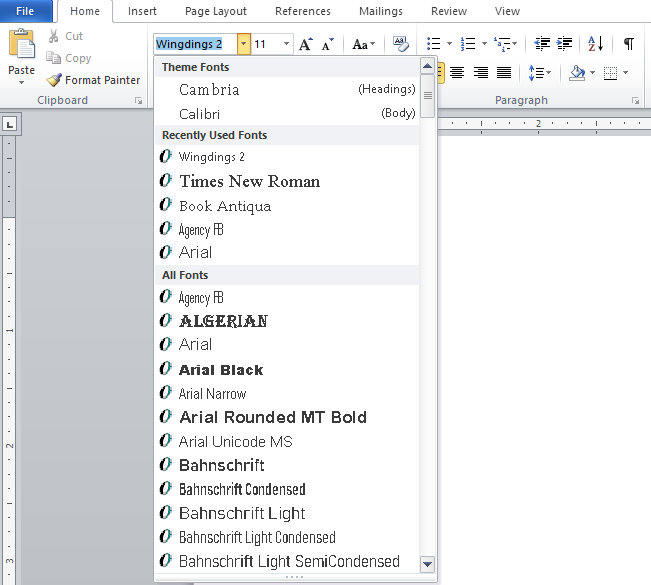The image size is (651, 585).
Task: Clear formatting with eraser icon
Action: (x=401, y=44)
